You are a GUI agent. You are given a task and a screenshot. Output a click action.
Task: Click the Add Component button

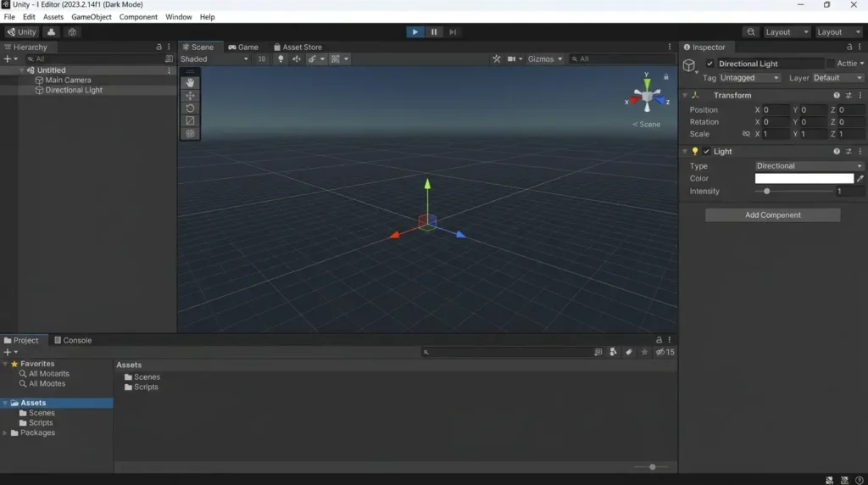(772, 215)
